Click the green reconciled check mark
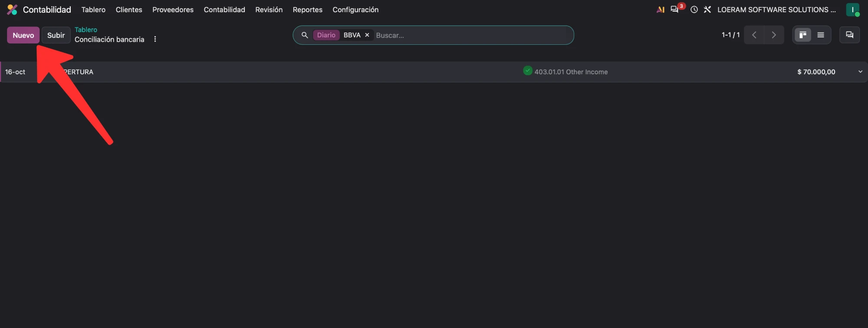 tap(528, 70)
